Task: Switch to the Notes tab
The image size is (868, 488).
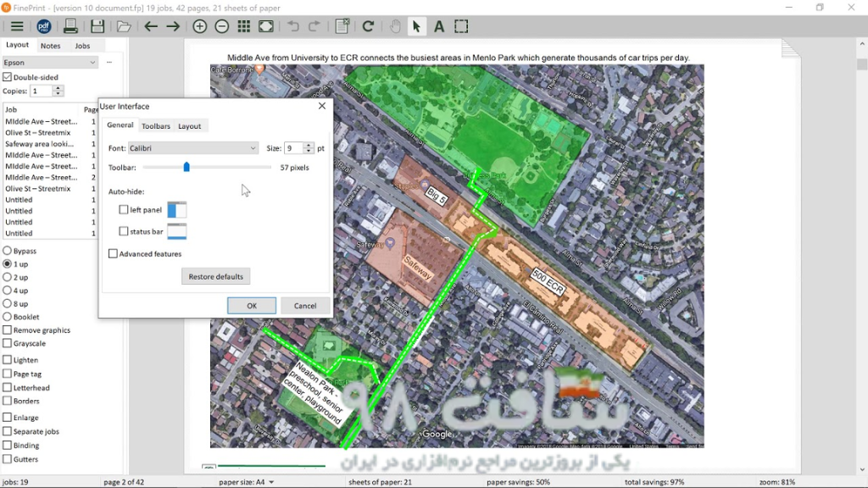Action: [50, 46]
